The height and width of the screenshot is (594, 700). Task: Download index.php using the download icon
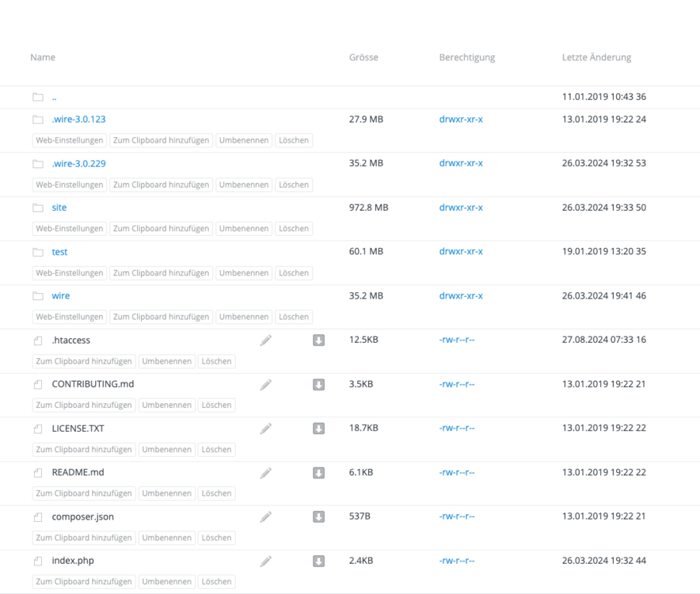pos(318,562)
